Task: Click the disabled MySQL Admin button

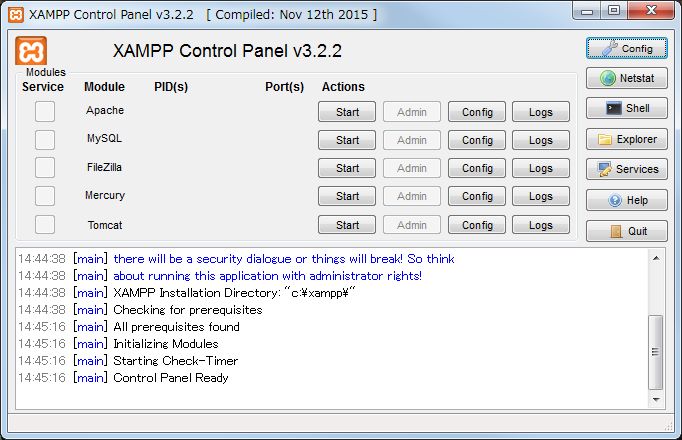Action: point(411,140)
